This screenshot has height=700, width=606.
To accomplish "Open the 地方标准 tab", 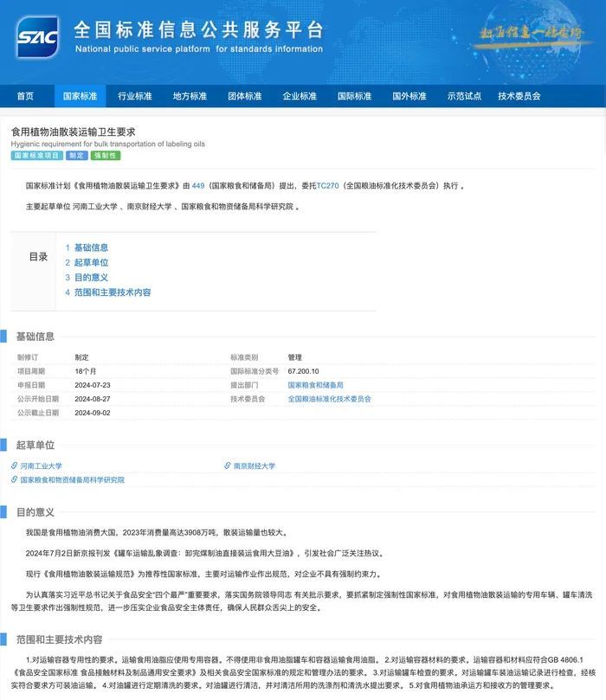I will pos(190,96).
